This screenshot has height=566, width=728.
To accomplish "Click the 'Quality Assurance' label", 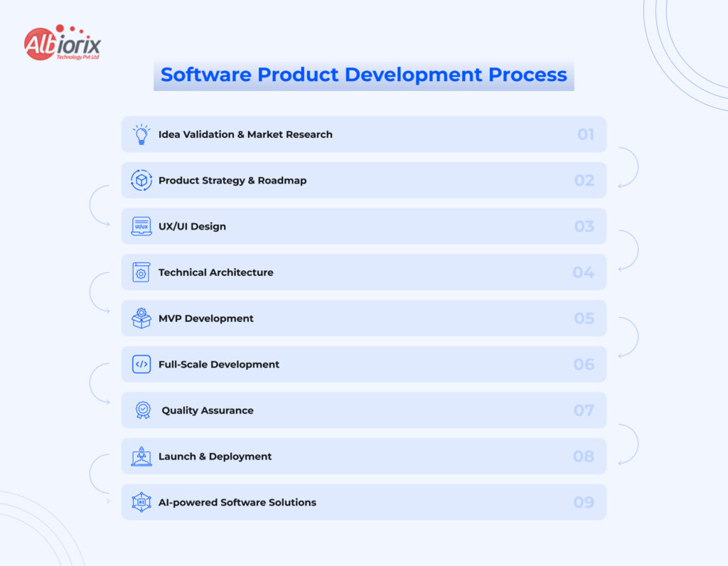I will (208, 410).
